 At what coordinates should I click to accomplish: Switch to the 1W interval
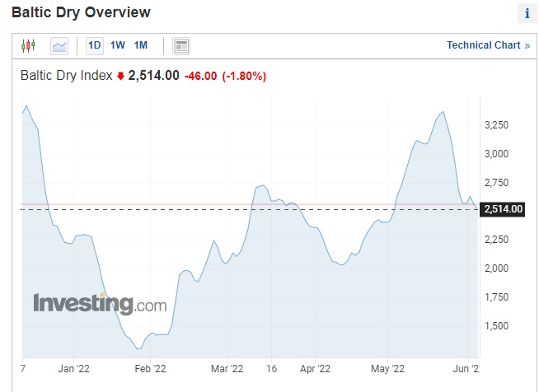(x=118, y=45)
